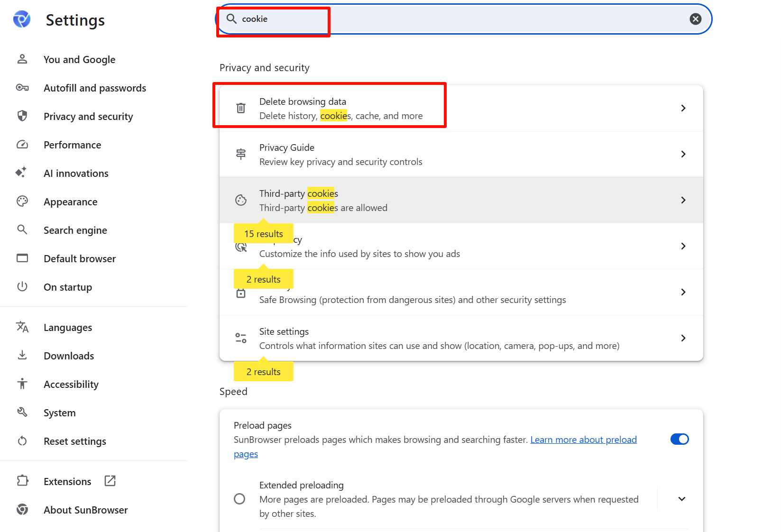Click 2 results bubble below Site settings

pos(264,372)
